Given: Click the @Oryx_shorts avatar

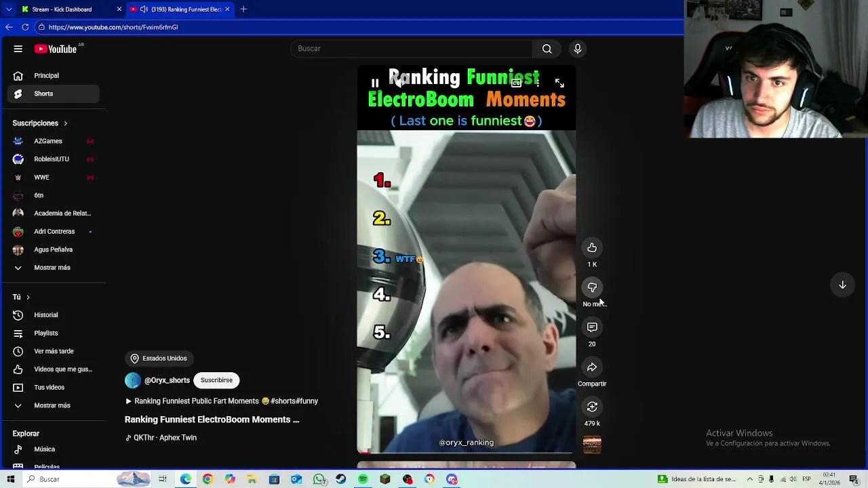Looking at the screenshot, I should 133,380.
